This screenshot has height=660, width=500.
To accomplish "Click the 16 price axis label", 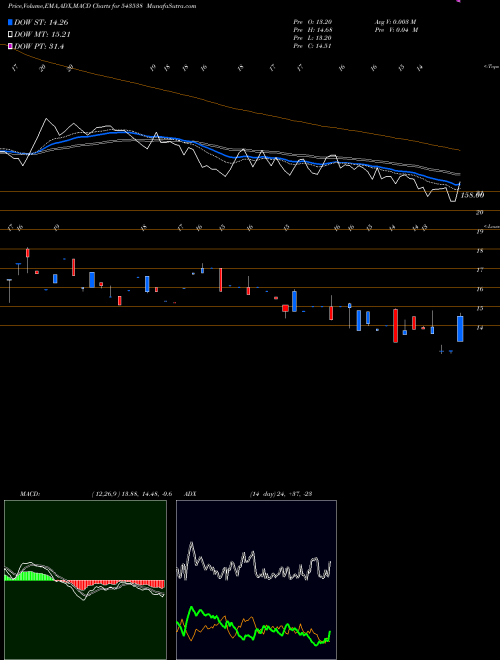I will pos(479,289).
